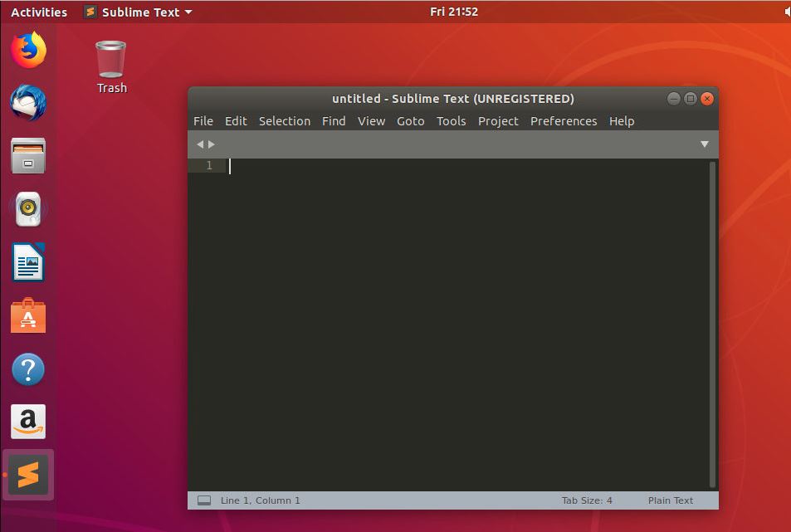This screenshot has height=532, width=791.
Task: Maximize the Sublime Text window
Action: 690,99
